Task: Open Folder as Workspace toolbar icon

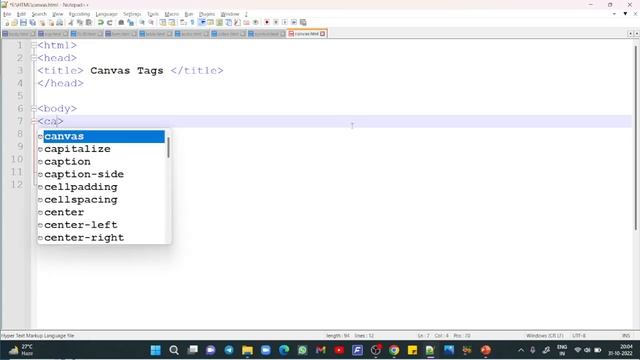Action: point(247,22)
